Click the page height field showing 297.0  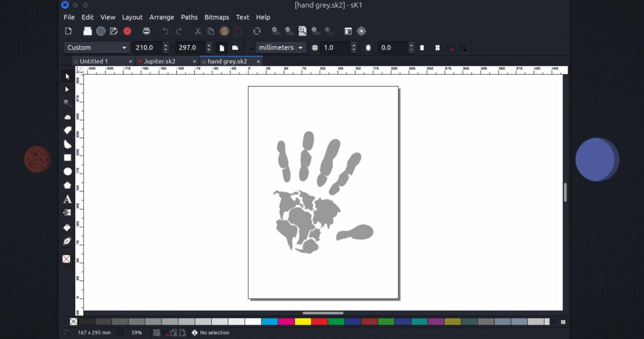point(190,48)
